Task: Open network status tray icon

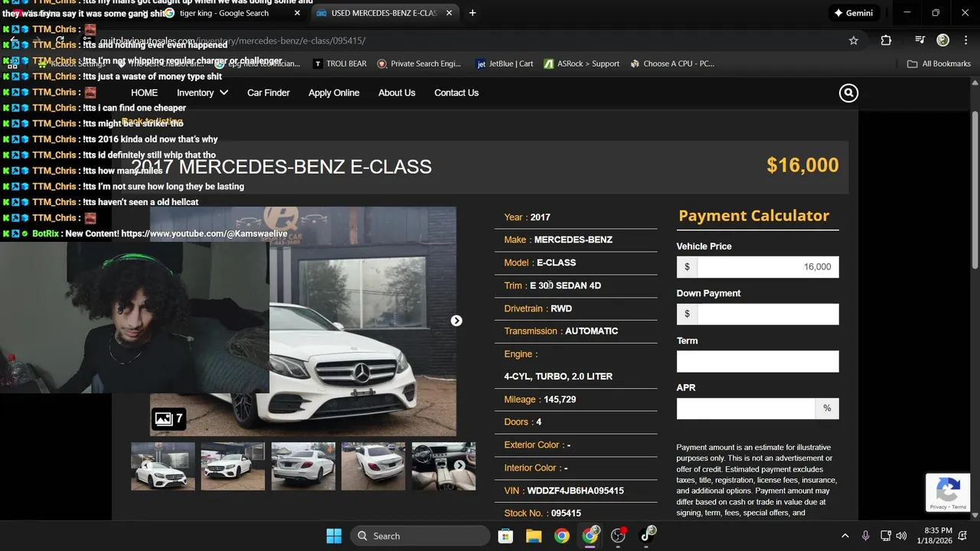Action: 885,536
